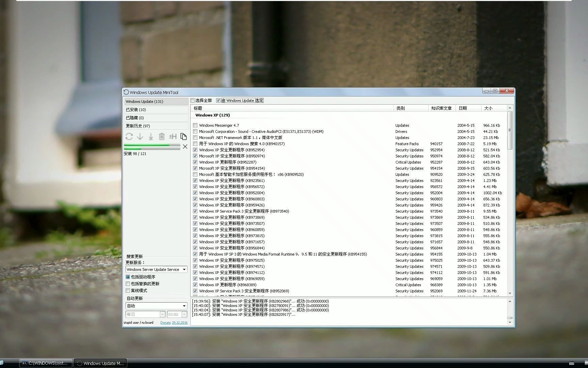Screen dimensions: 588x368
Task: Click log panel scroll down arrow
Action: pyautogui.click(x=510, y=322)
